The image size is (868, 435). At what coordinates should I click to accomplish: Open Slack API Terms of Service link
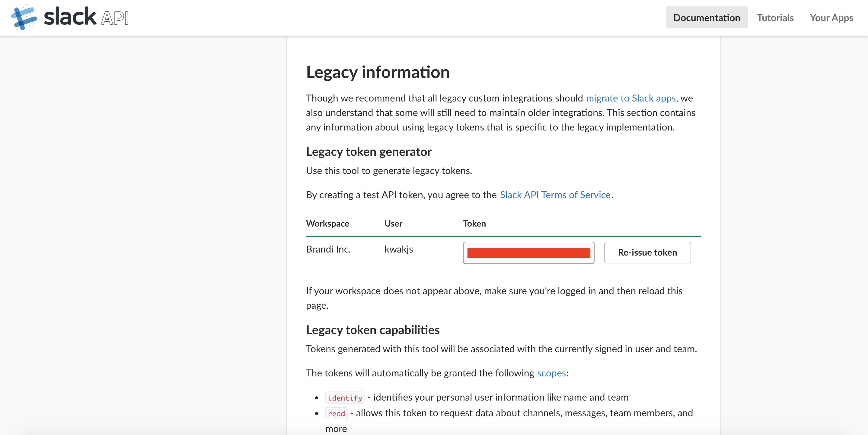tap(555, 195)
